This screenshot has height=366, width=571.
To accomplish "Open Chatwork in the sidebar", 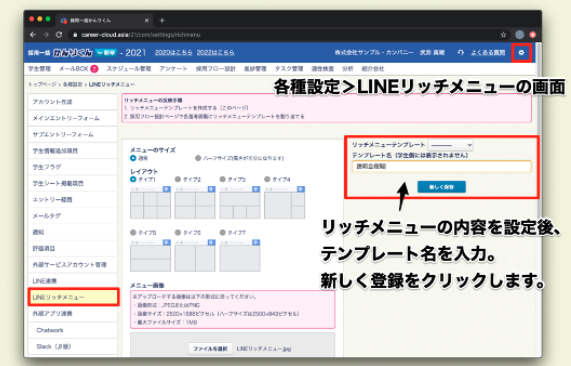I will [73, 330].
